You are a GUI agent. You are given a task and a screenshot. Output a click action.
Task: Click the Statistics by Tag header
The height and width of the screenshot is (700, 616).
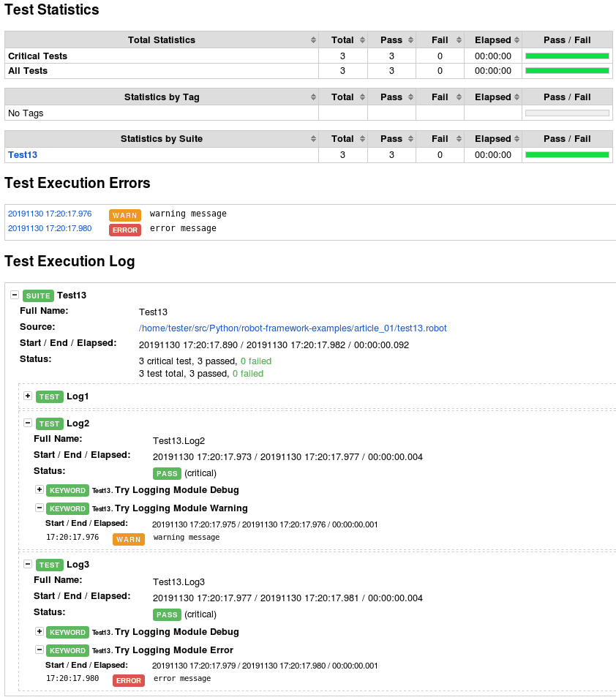(x=162, y=97)
